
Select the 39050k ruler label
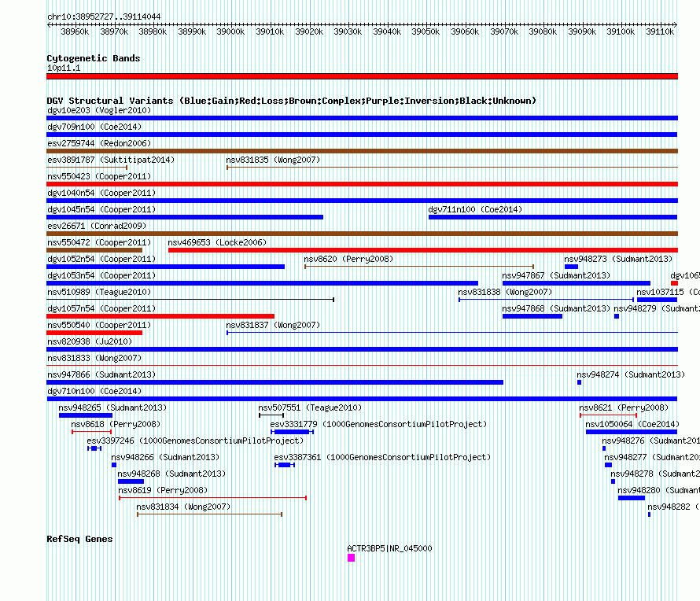coord(426,31)
